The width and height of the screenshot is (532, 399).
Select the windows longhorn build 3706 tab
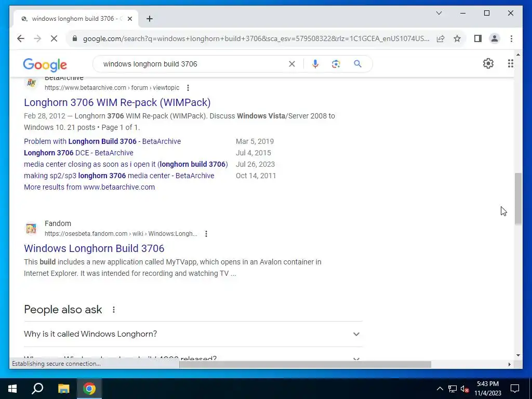[x=75, y=19]
